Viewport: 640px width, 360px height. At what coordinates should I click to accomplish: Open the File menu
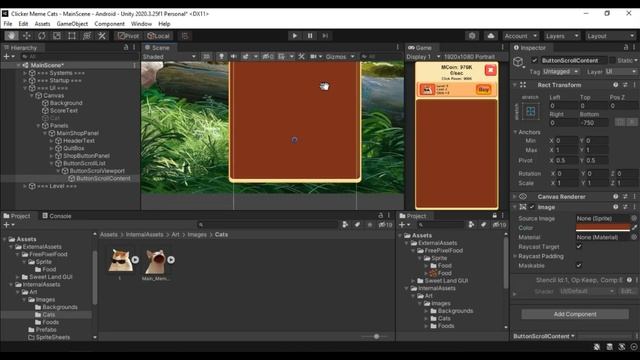coord(8,24)
